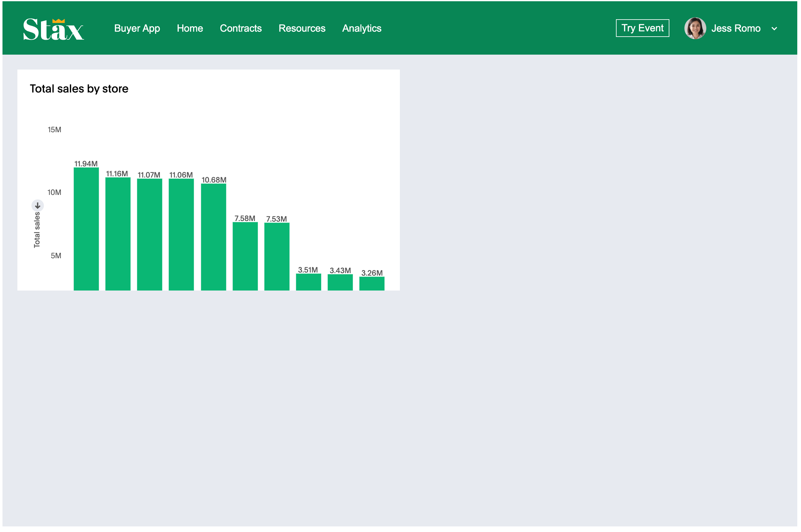This screenshot has width=801, height=532.
Task: Open the Contracts section
Action: tap(240, 28)
